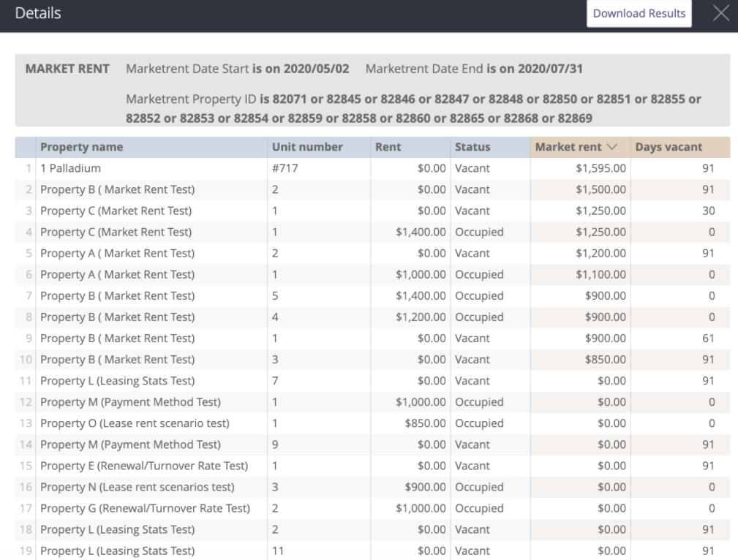The image size is (738, 560).
Task: Select the Property G Renewal/Turnover row with $1,000 rent
Action: (x=293, y=507)
